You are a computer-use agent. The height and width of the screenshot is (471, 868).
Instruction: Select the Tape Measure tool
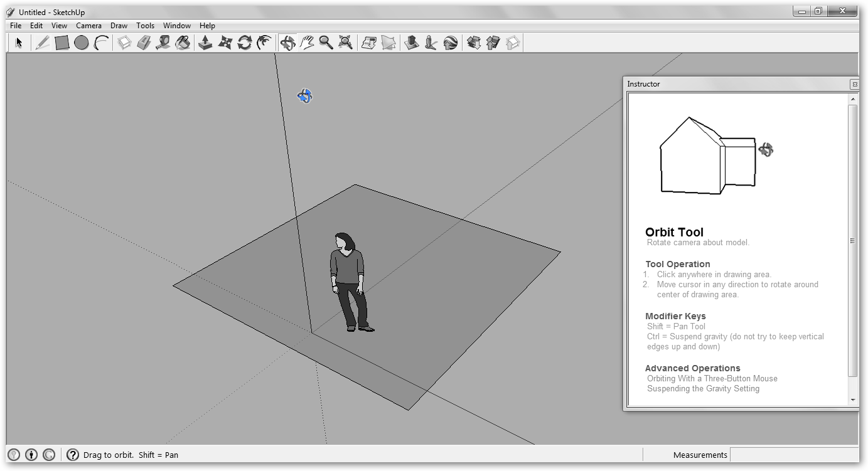pos(163,43)
